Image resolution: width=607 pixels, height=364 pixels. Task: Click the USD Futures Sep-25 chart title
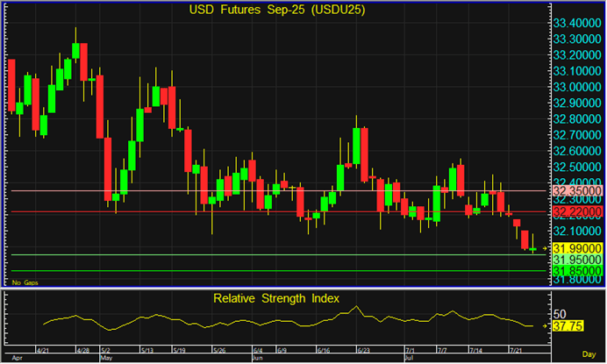tap(278, 11)
